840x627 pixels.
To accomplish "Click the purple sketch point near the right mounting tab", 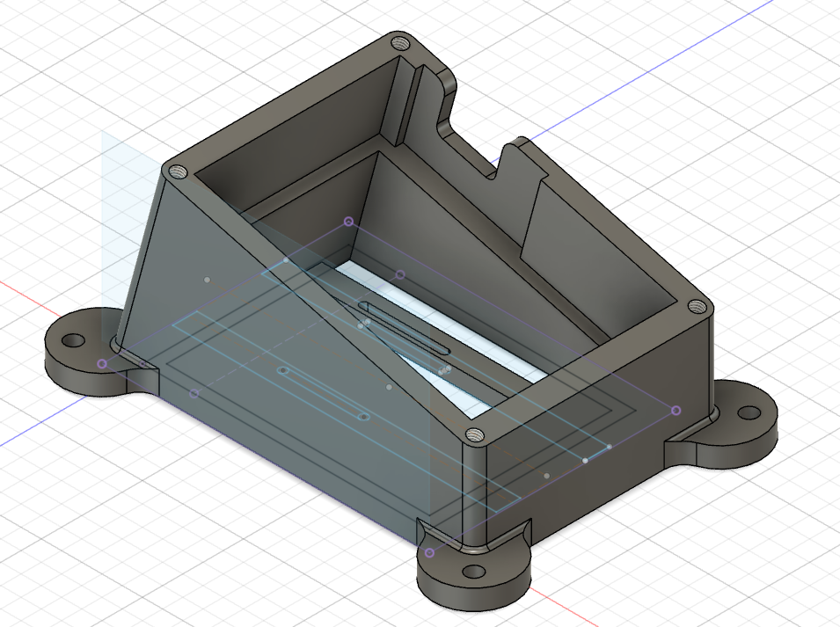I will coord(676,410).
